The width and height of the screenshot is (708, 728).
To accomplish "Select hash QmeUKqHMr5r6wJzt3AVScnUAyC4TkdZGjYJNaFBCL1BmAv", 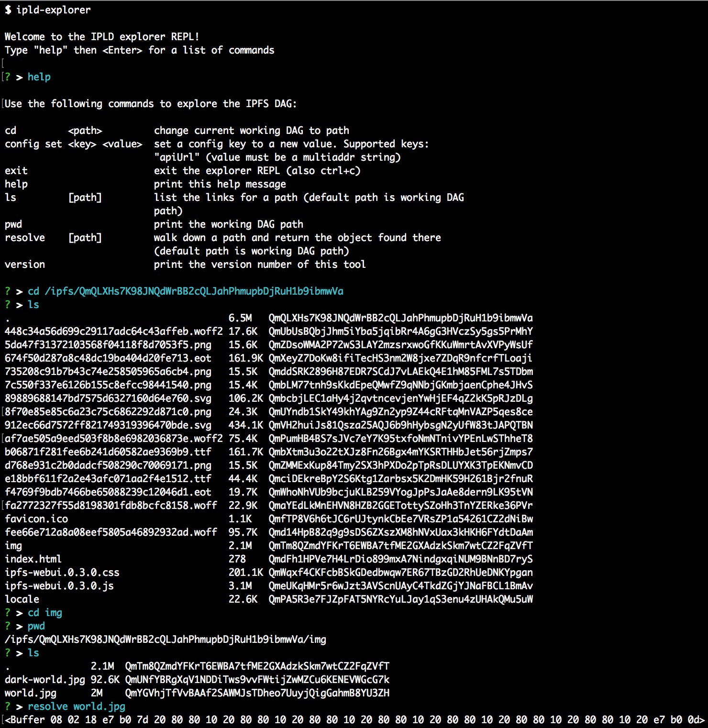I will (x=401, y=586).
